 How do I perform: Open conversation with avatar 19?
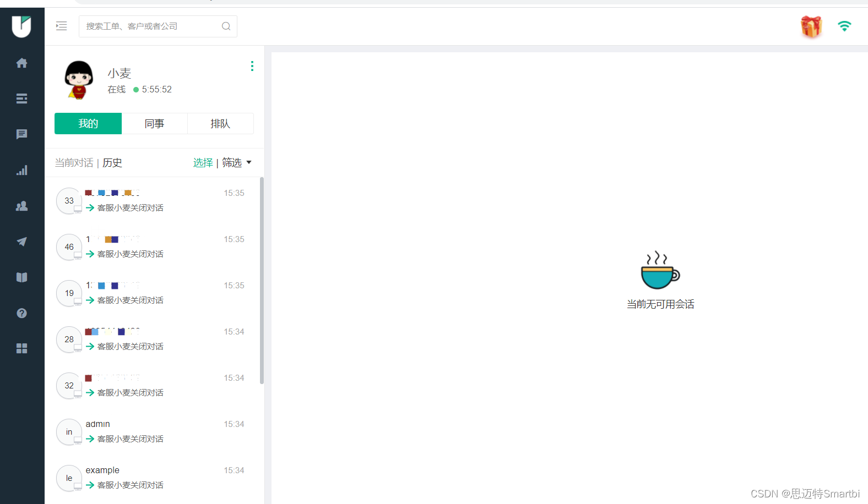[151, 293]
